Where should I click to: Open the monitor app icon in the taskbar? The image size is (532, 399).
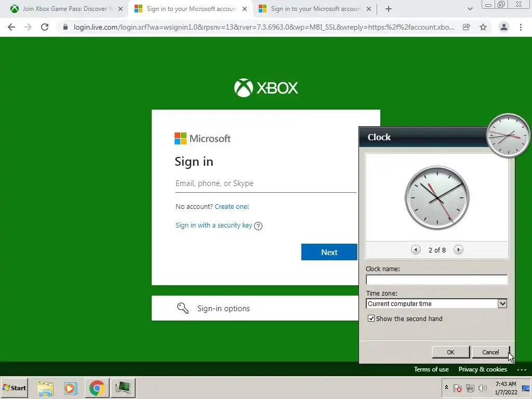[123, 388]
